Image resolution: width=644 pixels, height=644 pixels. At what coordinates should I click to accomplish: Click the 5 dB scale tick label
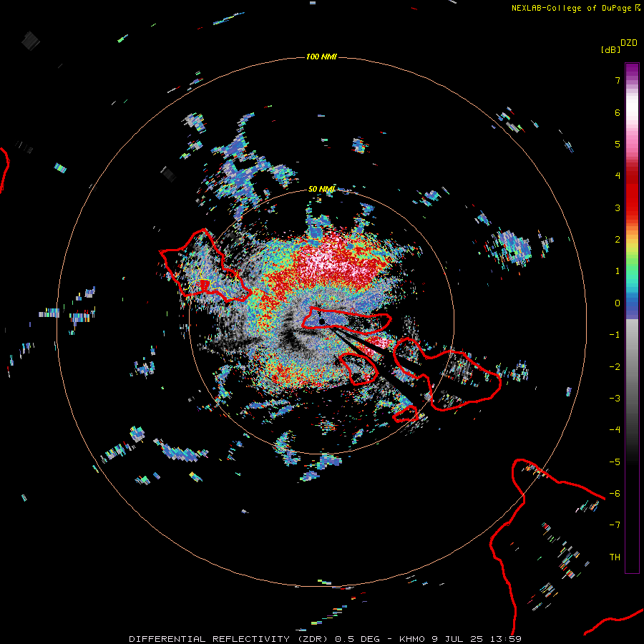click(618, 144)
